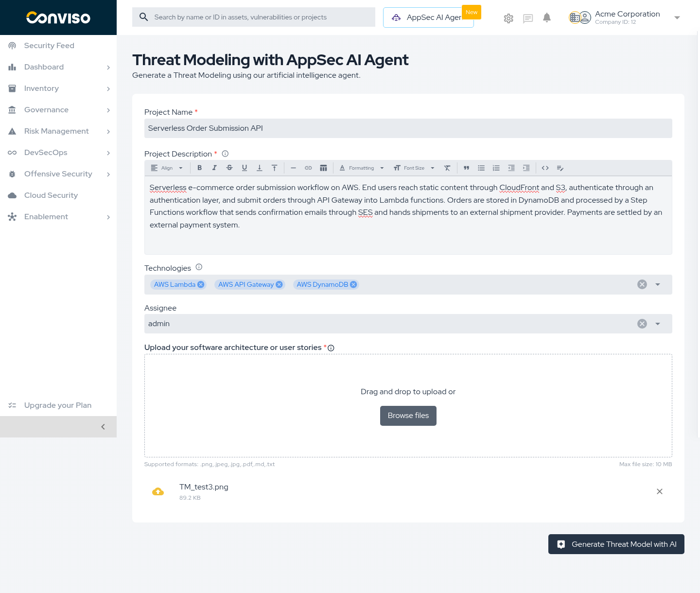Insert a bulleted list
This screenshot has height=593, width=700.
point(481,168)
